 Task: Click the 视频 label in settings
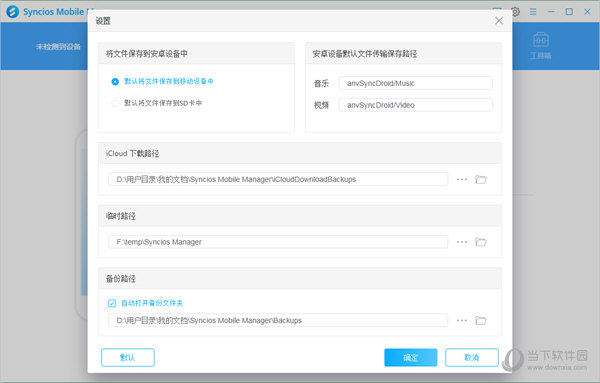(x=321, y=105)
